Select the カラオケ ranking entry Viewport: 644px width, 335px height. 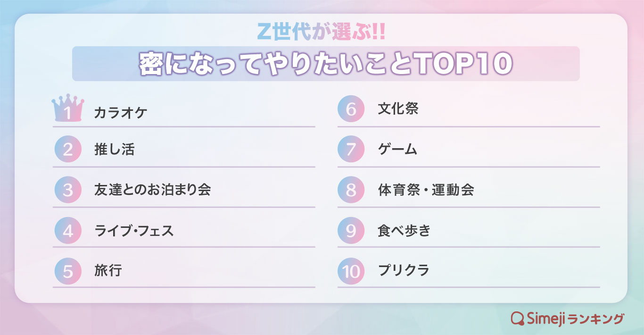pyautogui.click(x=121, y=113)
